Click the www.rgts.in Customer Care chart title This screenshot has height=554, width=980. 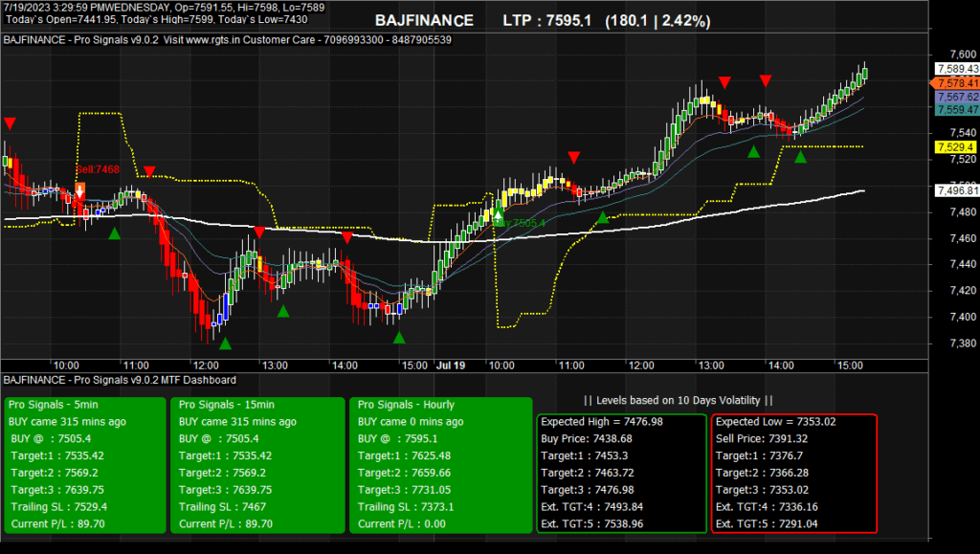click(x=228, y=40)
